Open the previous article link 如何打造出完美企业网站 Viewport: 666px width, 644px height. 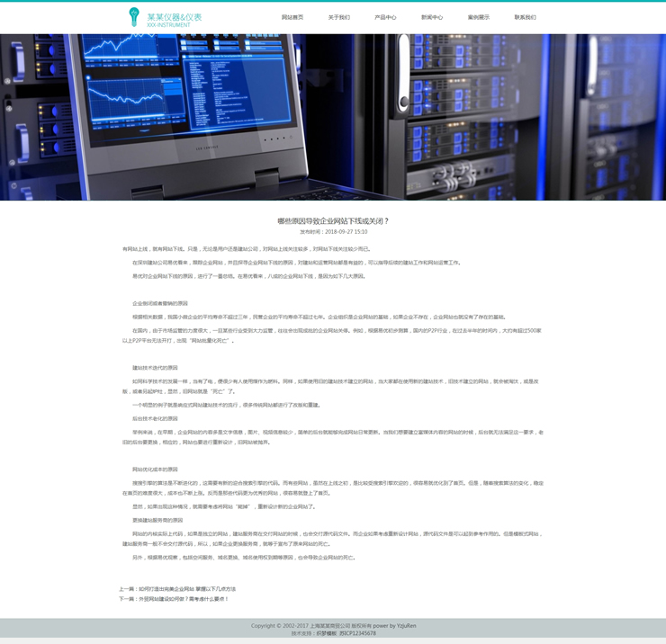(x=177, y=589)
